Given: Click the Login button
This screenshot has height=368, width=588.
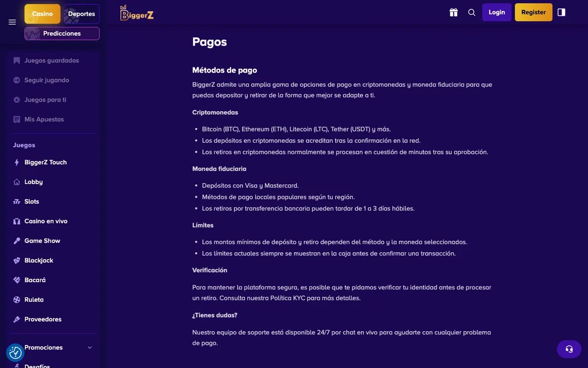Looking at the screenshot, I should pyautogui.click(x=497, y=12).
